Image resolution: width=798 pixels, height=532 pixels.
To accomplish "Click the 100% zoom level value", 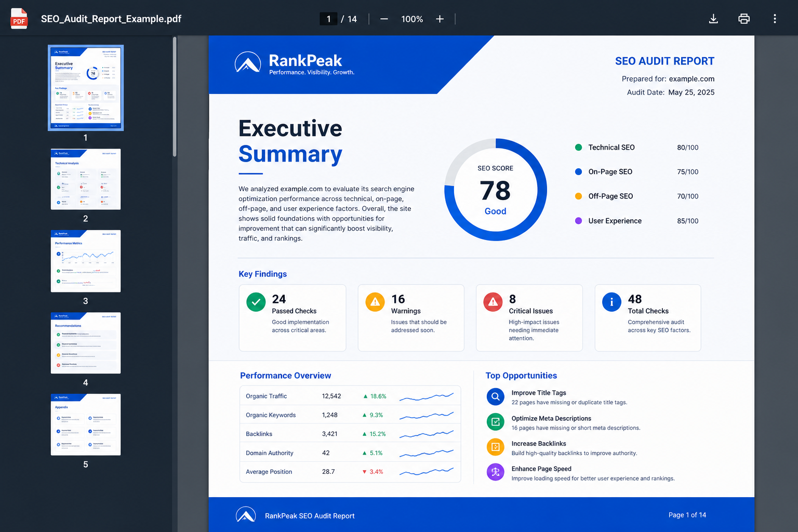I will coord(412,19).
